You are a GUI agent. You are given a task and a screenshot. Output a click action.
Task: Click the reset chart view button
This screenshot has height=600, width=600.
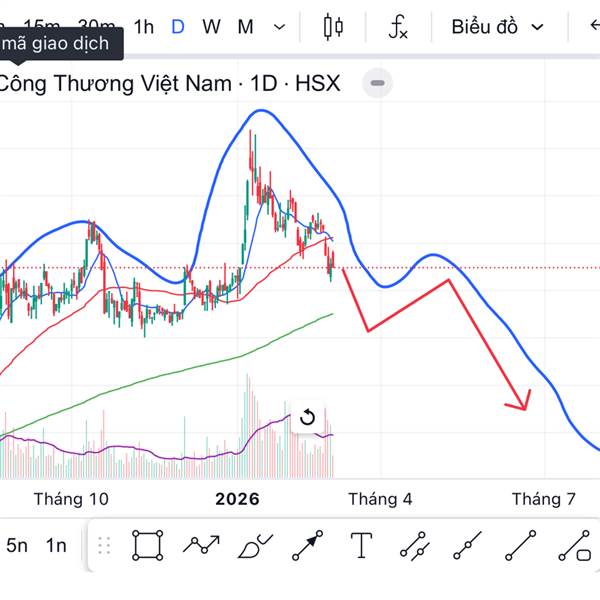(308, 418)
